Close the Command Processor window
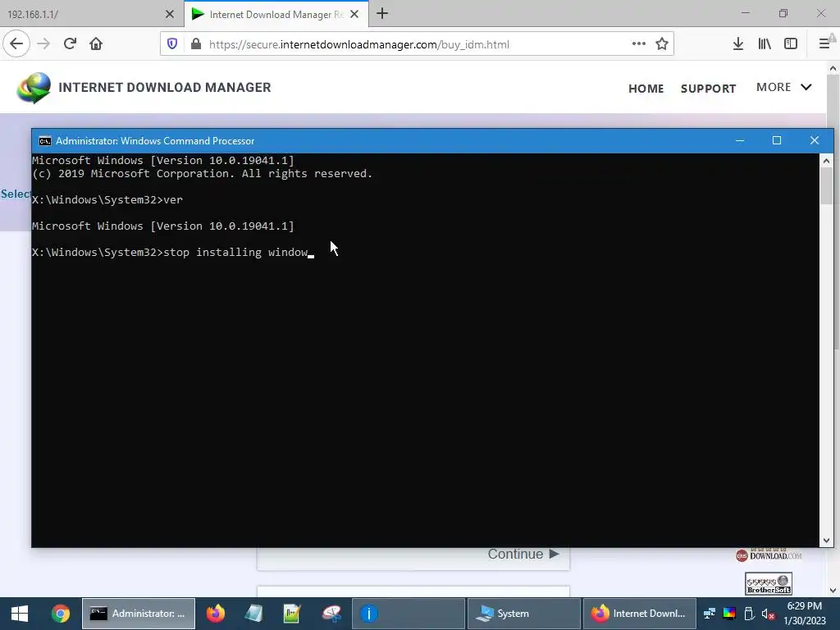 tap(815, 140)
